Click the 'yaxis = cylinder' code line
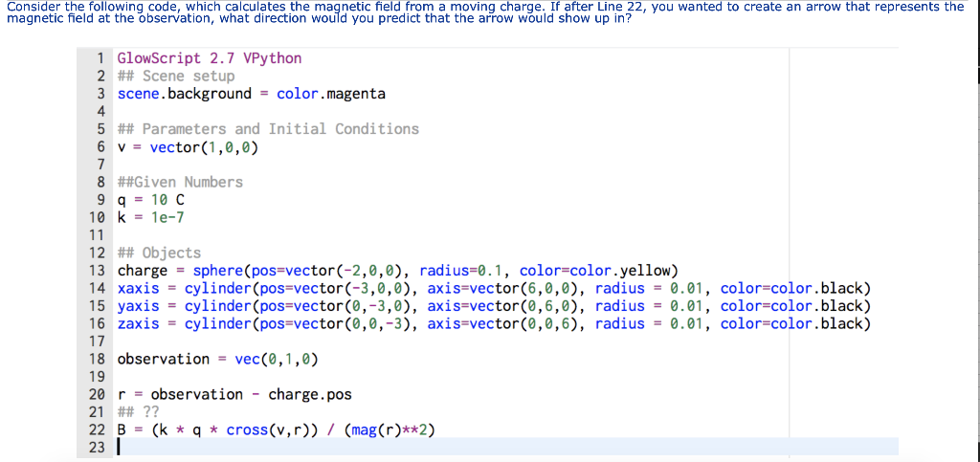980x462 pixels. click(494, 306)
